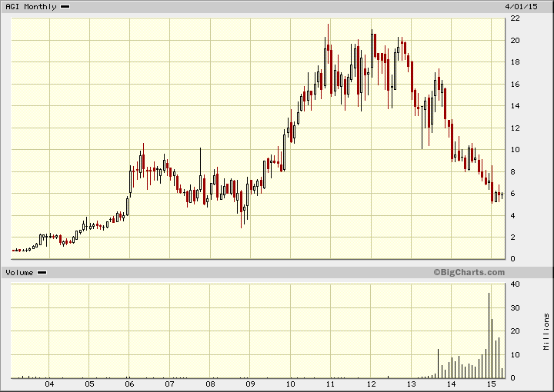Click the 30 volume axis label
The width and height of the screenshot is (554, 392).
click(515, 307)
